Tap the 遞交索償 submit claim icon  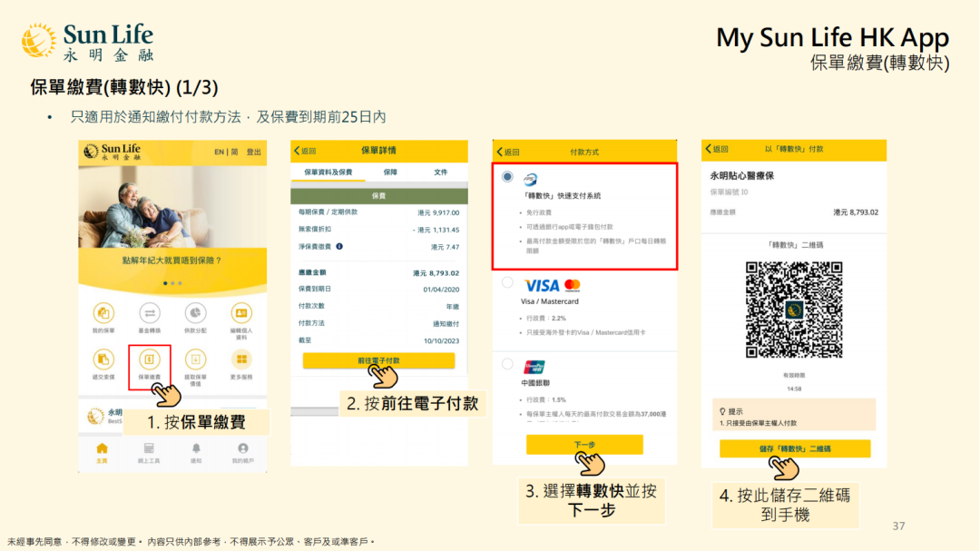103,359
